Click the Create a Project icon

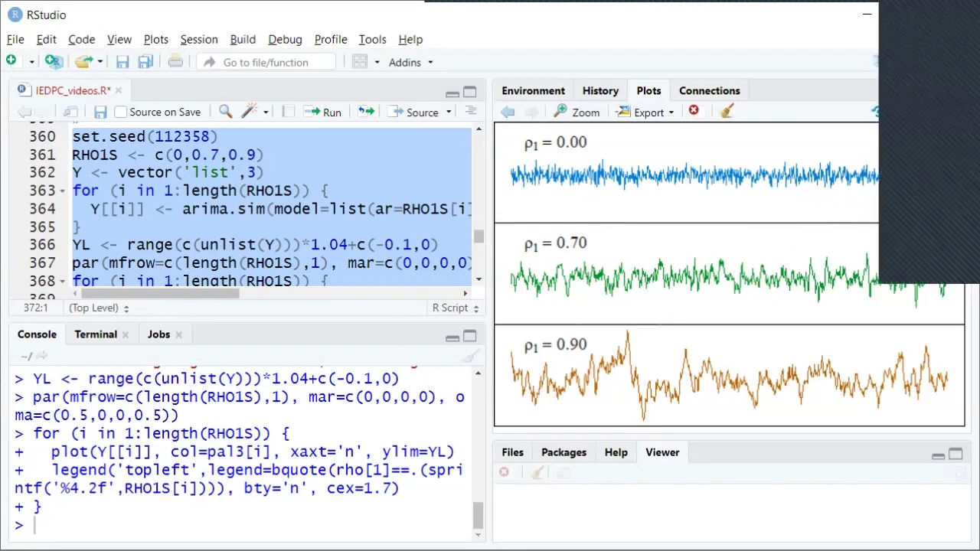[x=53, y=61]
